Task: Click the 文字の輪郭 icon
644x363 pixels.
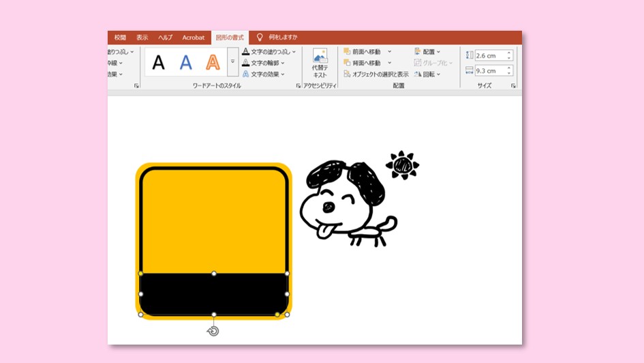Action: point(245,63)
